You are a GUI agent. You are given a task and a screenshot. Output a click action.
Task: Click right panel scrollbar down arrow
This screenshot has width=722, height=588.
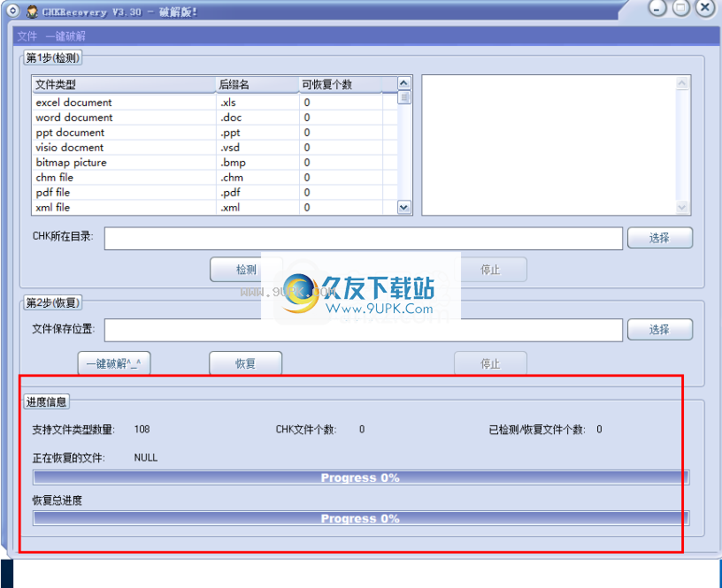coord(682,208)
